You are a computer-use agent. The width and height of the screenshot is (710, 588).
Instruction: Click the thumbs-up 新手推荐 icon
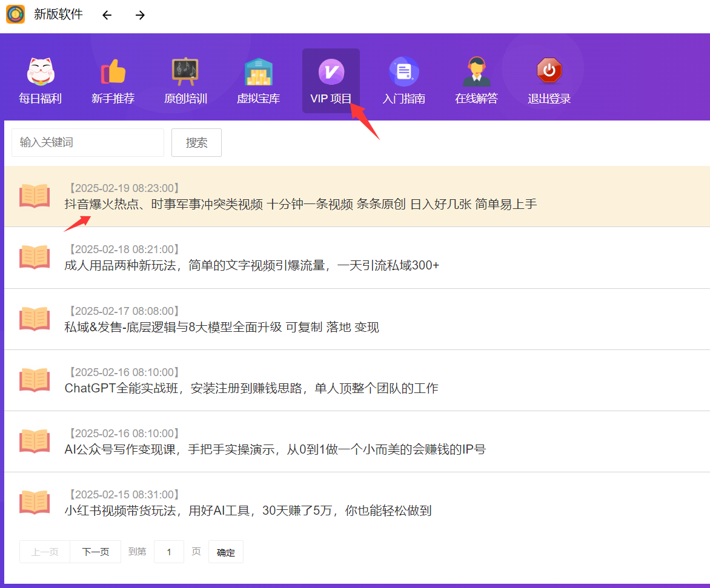113,71
